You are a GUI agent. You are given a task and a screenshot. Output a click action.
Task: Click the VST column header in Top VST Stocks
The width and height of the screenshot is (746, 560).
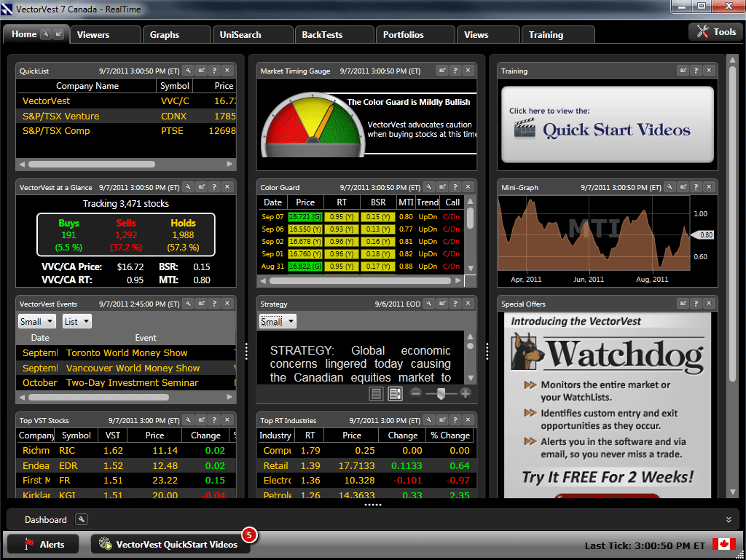(x=113, y=435)
